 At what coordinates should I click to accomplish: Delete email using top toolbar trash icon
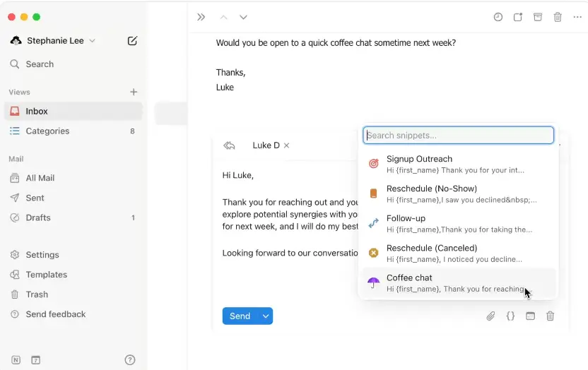click(x=558, y=17)
